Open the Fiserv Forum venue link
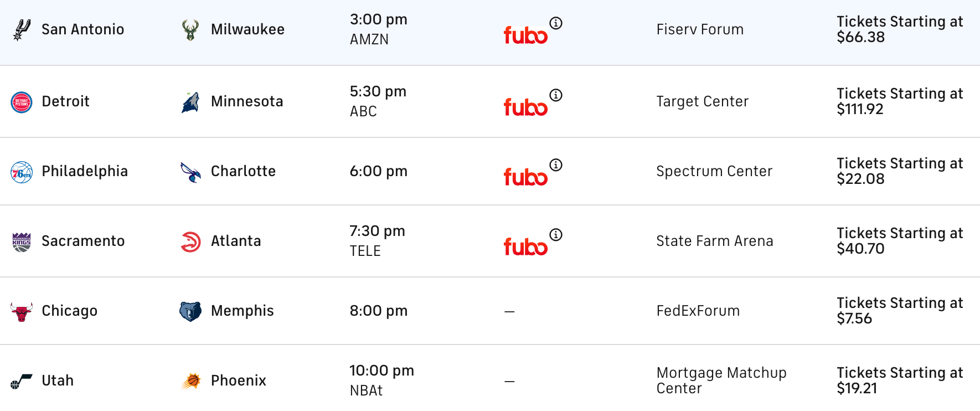Viewport: 980px width, 411px height. point(700,30)
